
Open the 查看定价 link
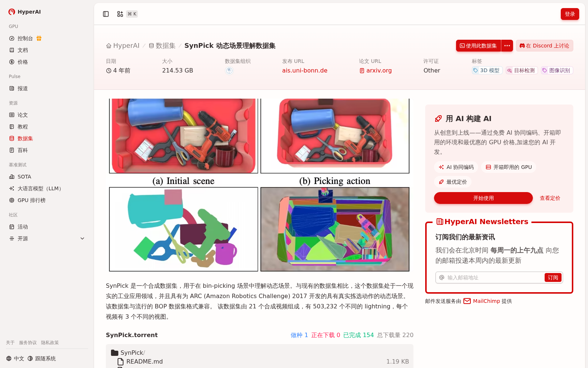point(550,198)
